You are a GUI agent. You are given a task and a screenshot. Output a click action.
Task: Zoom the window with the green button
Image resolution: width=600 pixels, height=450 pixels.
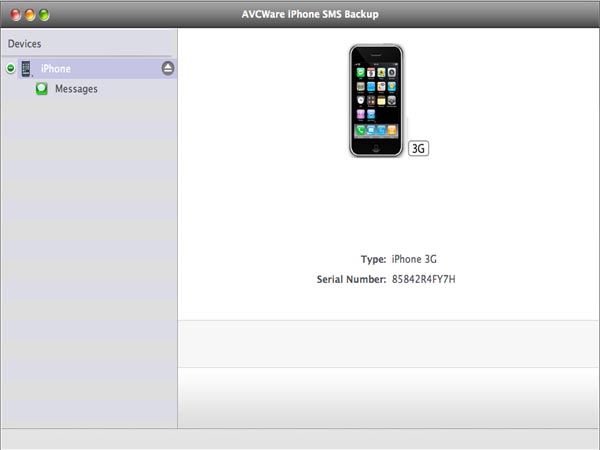[44, 15]
